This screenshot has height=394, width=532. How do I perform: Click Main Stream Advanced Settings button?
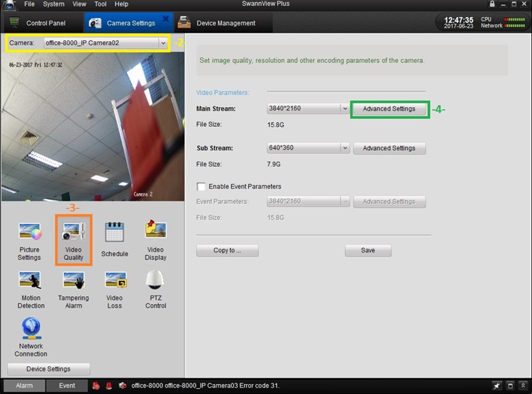click(x=389, y=109)
